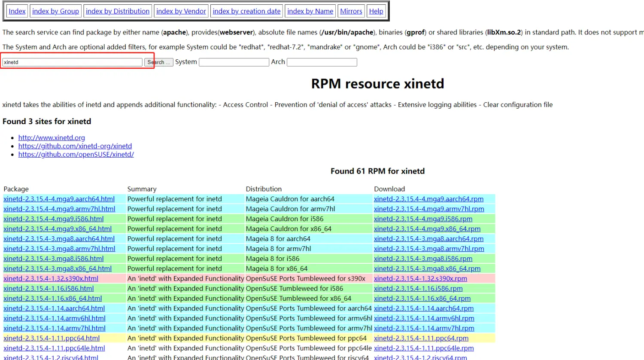The height and width of the screenshot is (360, 644).
Task: Focus the System filter input
Action: (234, 62)
